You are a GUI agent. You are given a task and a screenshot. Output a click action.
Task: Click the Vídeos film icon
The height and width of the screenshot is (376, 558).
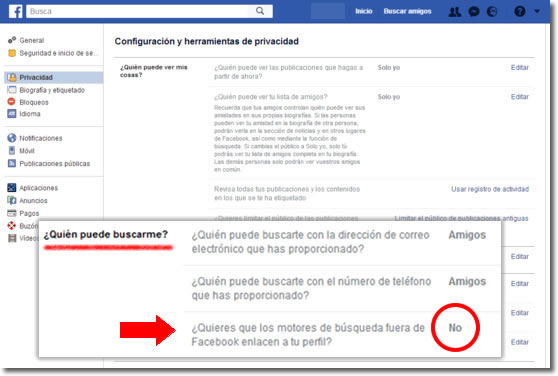click(x=12, y=238)
